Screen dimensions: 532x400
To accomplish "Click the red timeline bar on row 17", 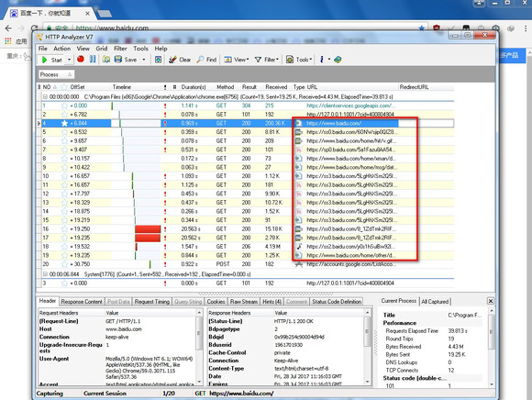I will [148, 238].
